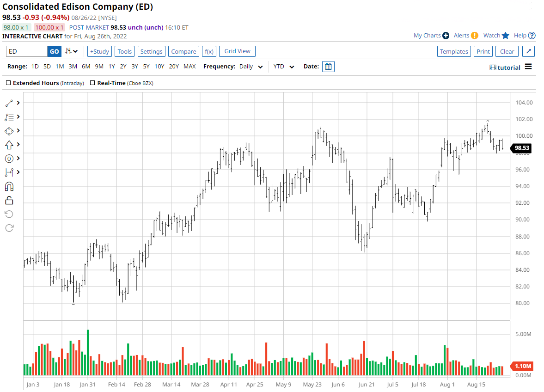Open the annotations list tool
Viewport: 544px width, 392px height.
click(x=10, y=117)
